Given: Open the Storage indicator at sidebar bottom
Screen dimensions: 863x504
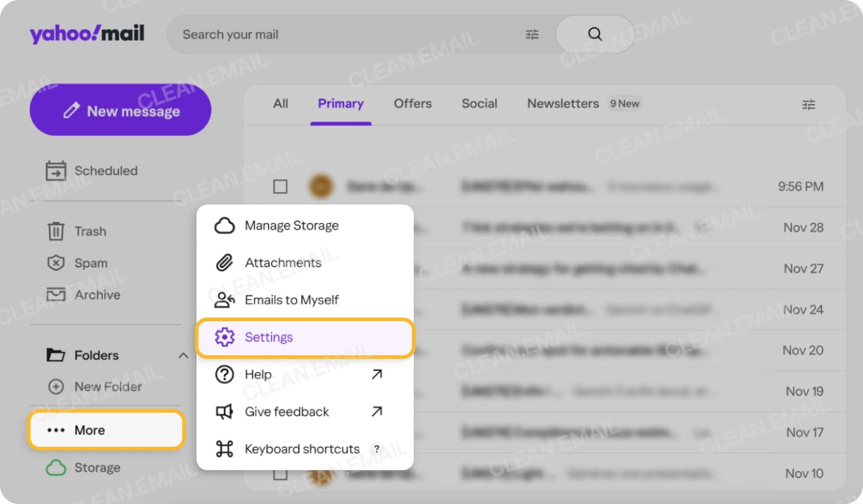Looking at the screenshot, I should coord(97,467).
